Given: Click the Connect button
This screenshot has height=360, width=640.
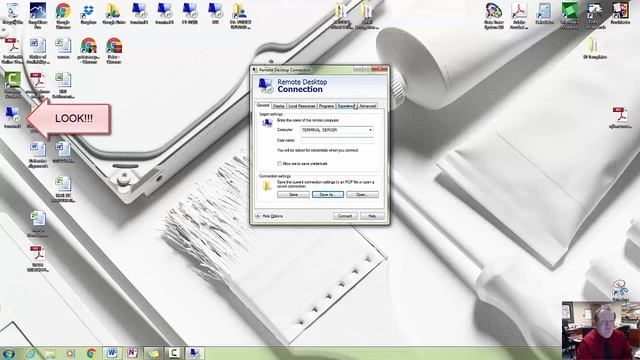Looking at the screenshot, I should pos(345,216).
